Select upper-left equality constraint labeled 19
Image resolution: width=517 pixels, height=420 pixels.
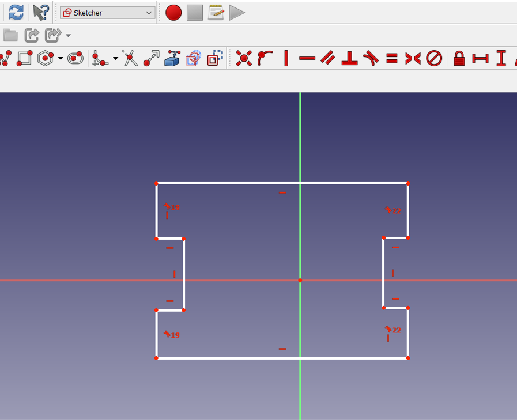pyautogui.click(x=172, y=207)
